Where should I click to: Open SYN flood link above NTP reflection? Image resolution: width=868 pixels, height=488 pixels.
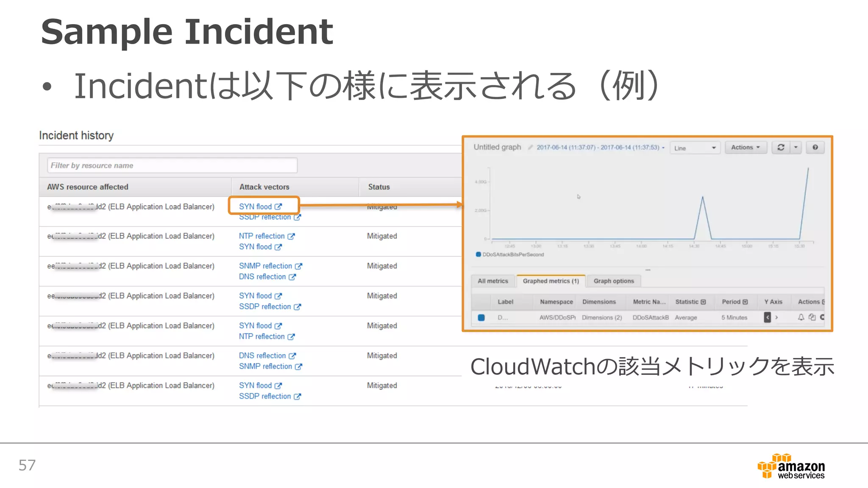click(255, 326)
